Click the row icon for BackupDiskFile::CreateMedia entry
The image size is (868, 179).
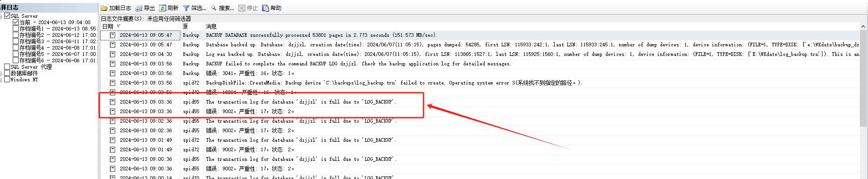point(112,83)
